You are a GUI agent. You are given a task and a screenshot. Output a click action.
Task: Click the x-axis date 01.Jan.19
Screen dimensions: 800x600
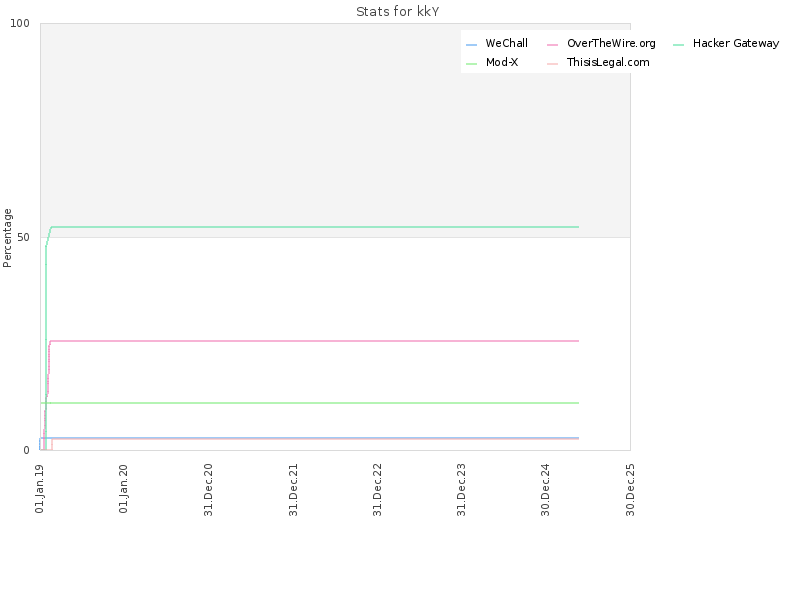click(40, 489)
